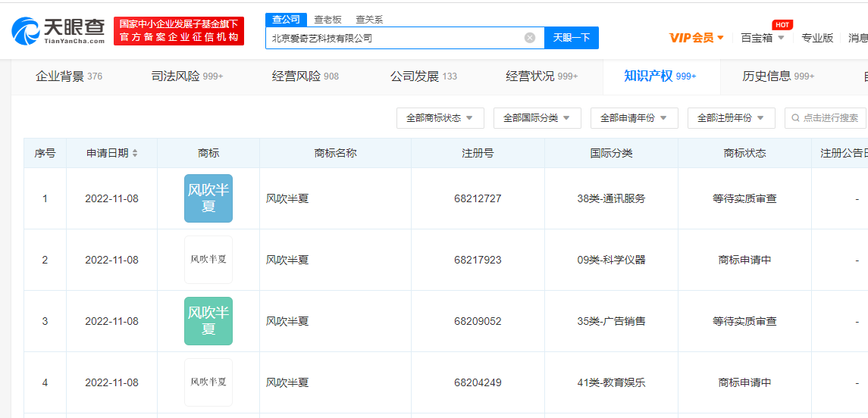Screen dimensions: 868x418
Task: Click the 天眼一下 search button
Action: click(x=572, y=38)
